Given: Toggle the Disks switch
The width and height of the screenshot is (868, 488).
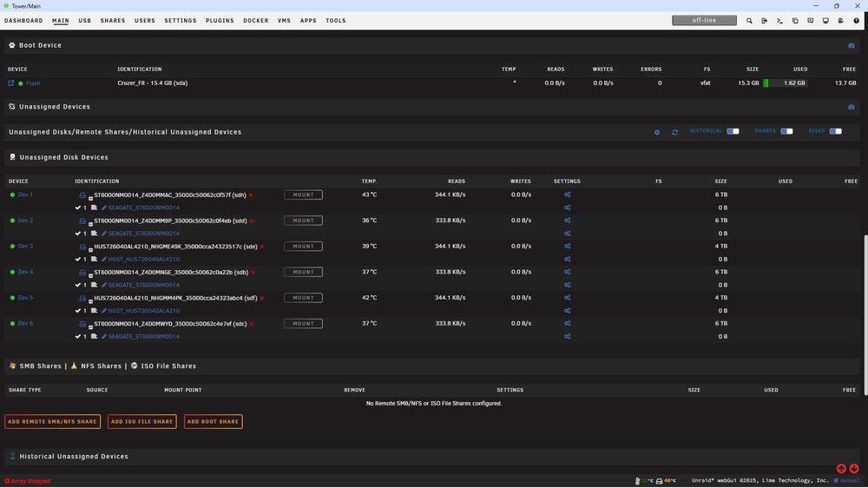Looking at the screenshot, I should click(835, 131).
